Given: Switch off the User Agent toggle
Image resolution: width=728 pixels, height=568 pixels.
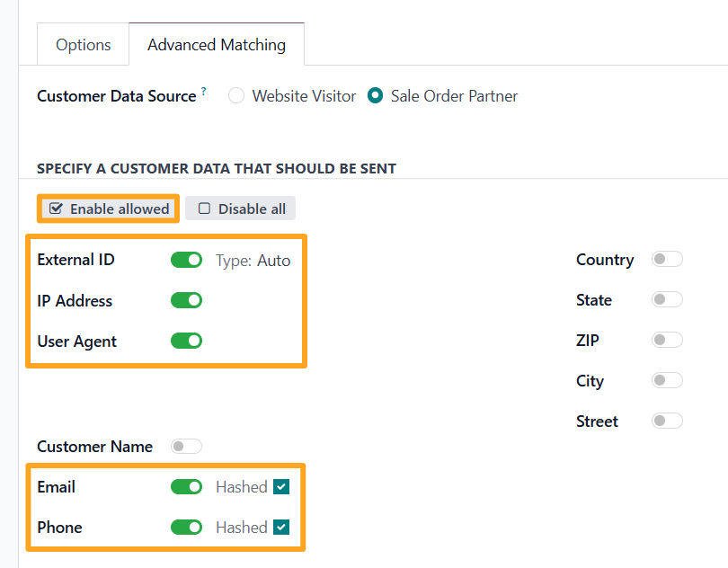Looking at the screenshot, I should 186,341.
